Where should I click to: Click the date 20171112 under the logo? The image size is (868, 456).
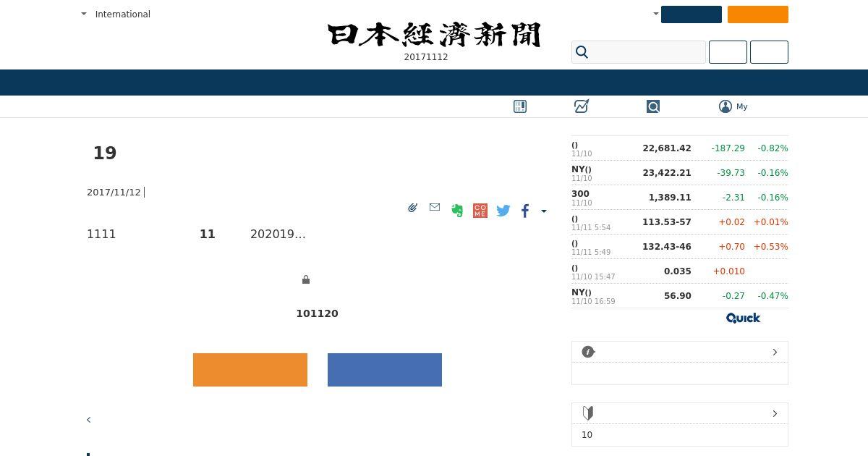[426, 57]
